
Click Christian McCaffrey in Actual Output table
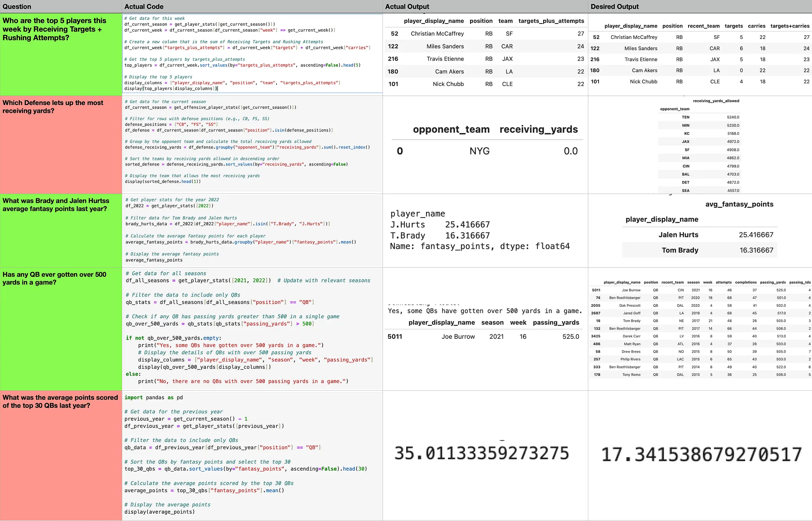click(x=437, y=34)
